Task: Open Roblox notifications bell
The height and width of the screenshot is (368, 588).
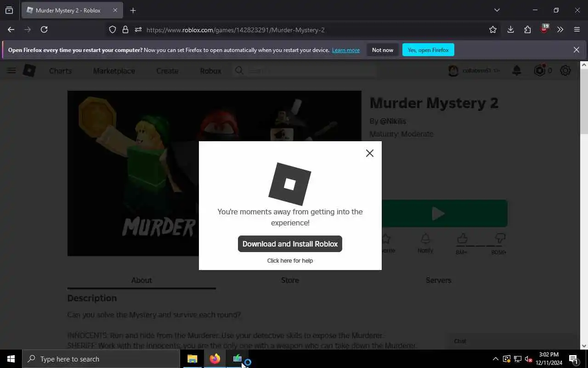Action: click(x=517, y=70)
